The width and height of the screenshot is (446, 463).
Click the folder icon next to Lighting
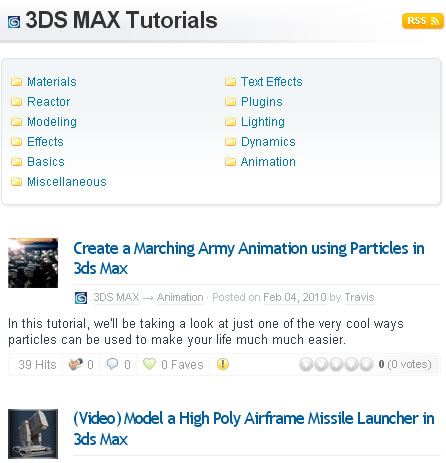pyautogui.click(x=230, y=122)
